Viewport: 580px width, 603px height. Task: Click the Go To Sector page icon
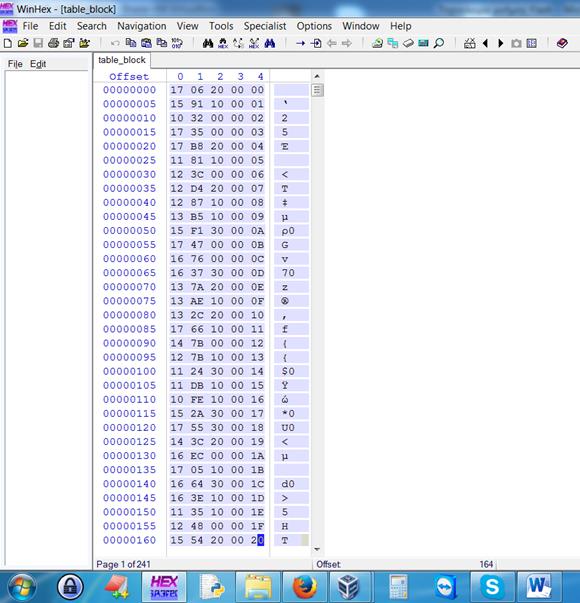[316, 43]
